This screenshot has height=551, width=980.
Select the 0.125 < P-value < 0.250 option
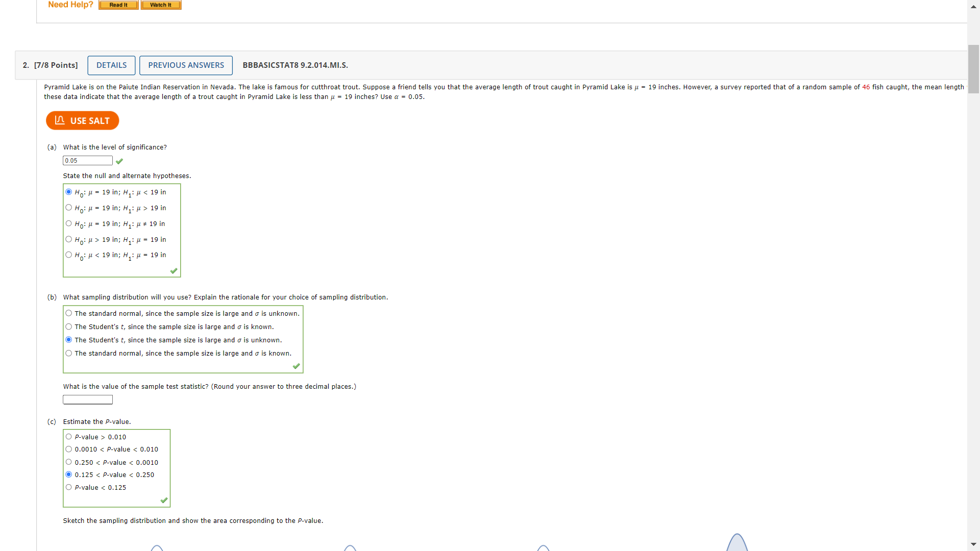coord(69,474)
